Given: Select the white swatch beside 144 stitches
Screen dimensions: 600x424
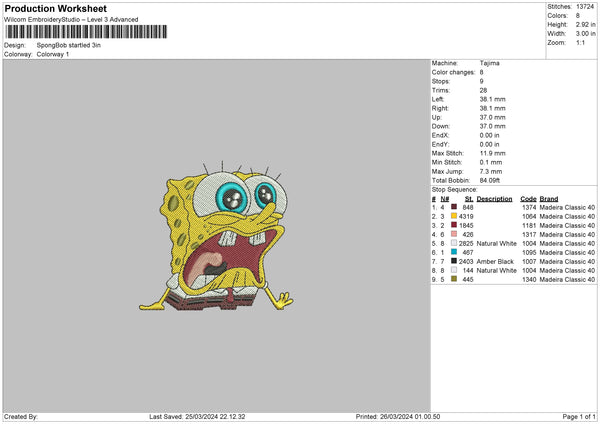Looking at the screenshot, I should 454,270.
